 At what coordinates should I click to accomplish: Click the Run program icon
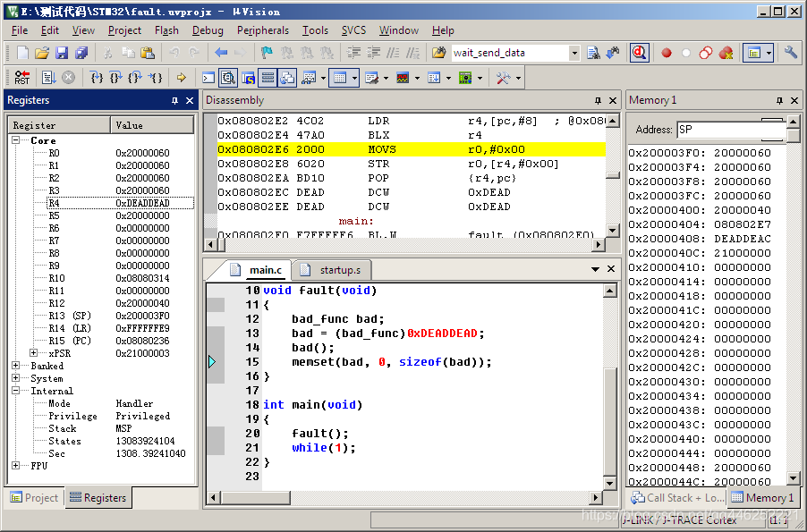[x=48, y=78]
